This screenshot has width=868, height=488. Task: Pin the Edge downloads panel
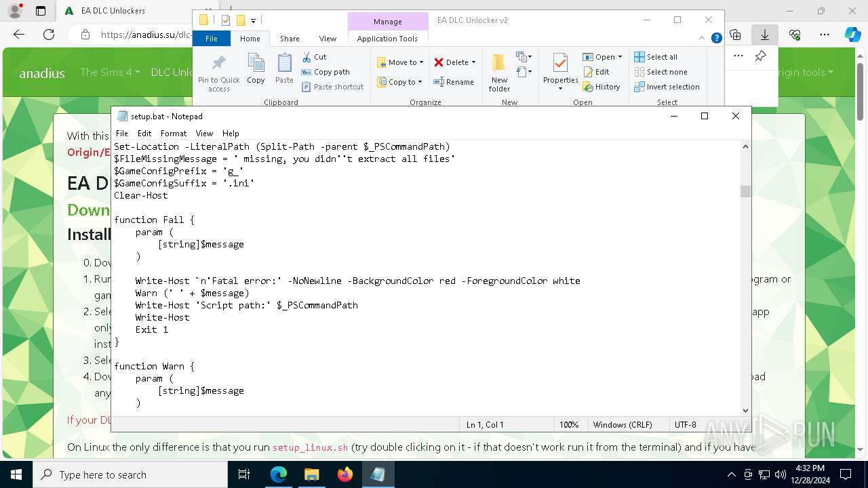point(761,56)
